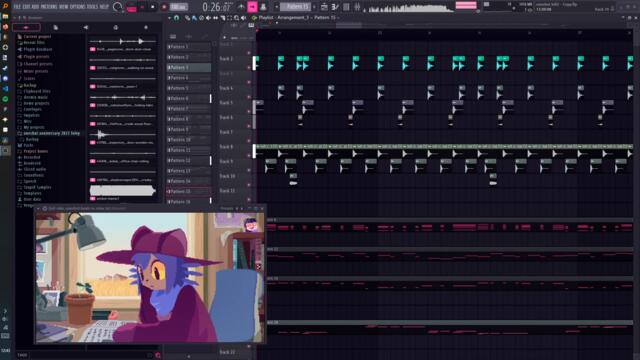This screenshot has height=360, width=640.
Task: Click the record button in transport
Action: click(164, 7)
